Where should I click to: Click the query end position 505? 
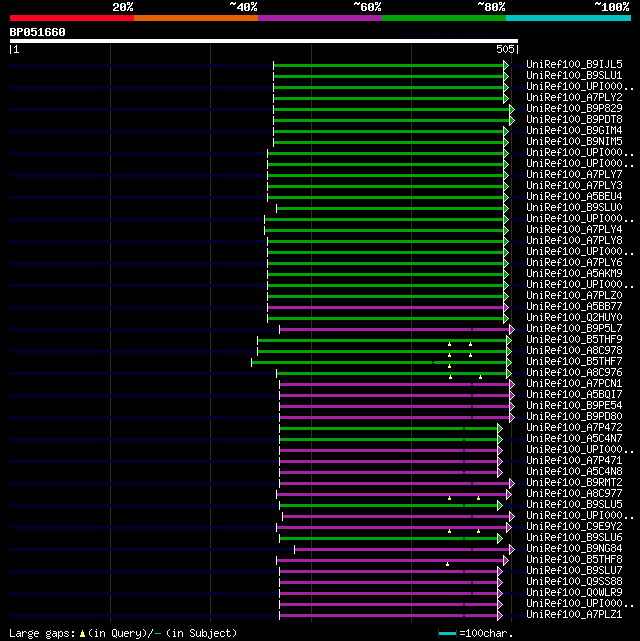[x=505, y=49]
